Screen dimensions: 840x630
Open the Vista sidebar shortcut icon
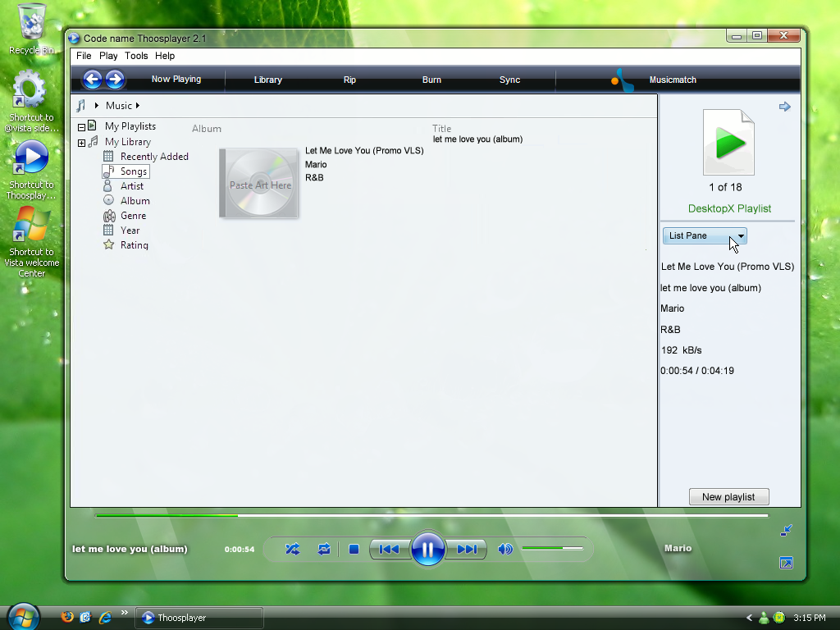click(x=32, y=101)
